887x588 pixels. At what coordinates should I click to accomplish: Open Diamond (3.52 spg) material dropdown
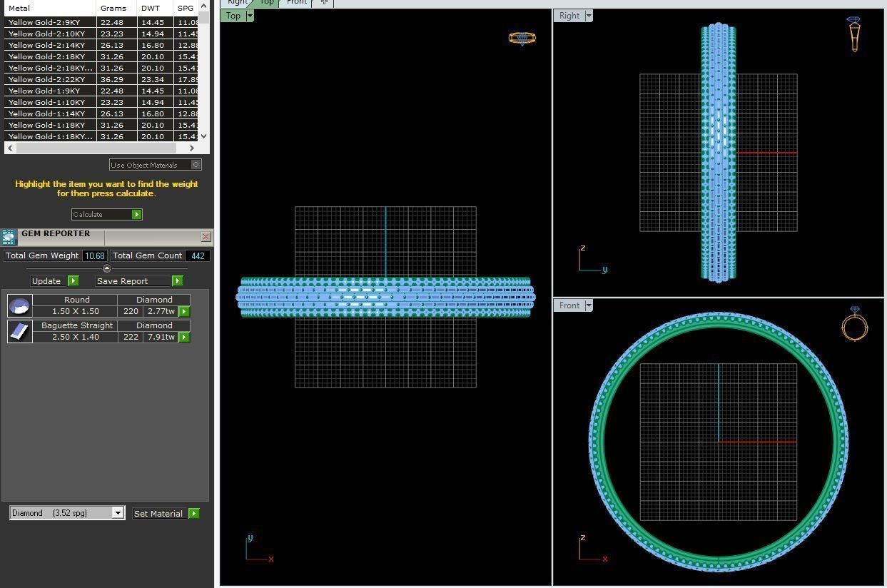(118, 513)
